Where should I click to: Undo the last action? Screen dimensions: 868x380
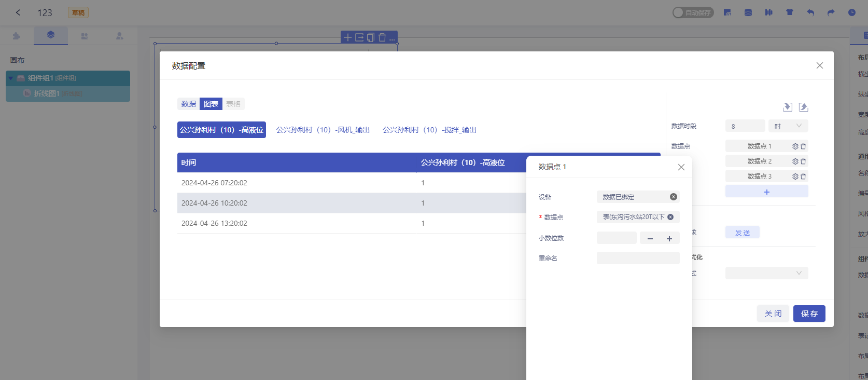[x=810, y=12]
